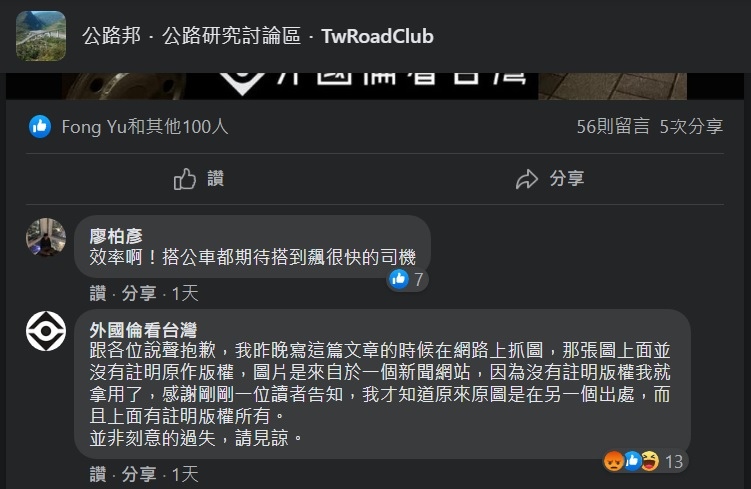View the 7 likes reaction on 廖柏彥's comment
The width and height of the screenshot is (751, 489).
(x=407, y=279)
